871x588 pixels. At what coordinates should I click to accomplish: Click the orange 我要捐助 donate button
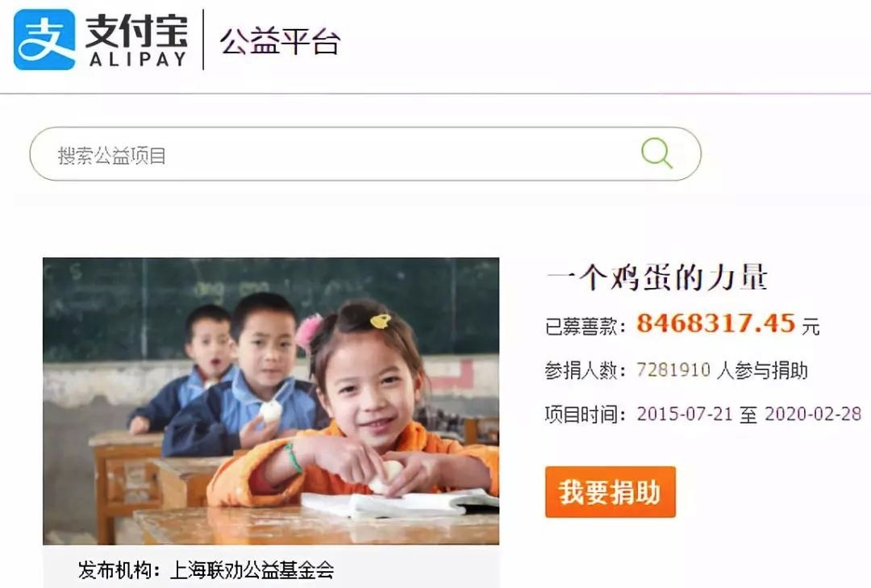pos(610,492)
